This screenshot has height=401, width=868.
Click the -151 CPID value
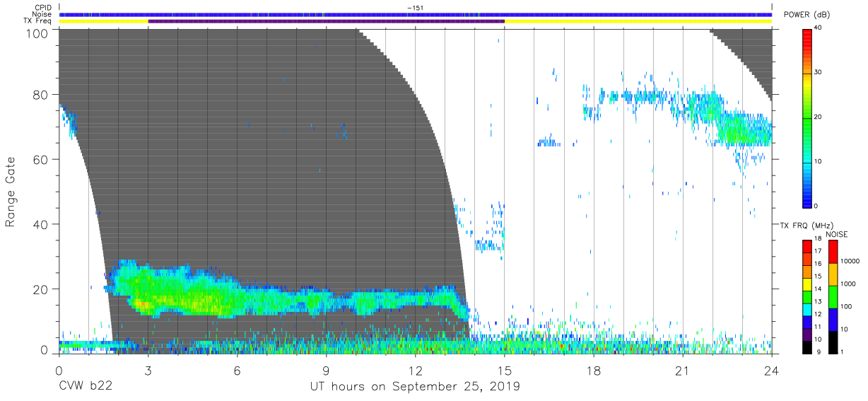click(x=416, y=8)
